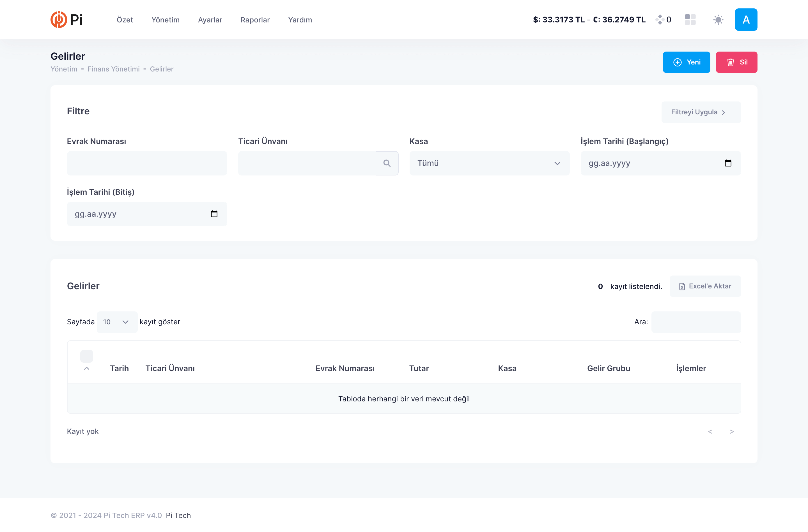Click the Excel'e Aktar export button
This screenshot has width=808, height=532.
705,286
